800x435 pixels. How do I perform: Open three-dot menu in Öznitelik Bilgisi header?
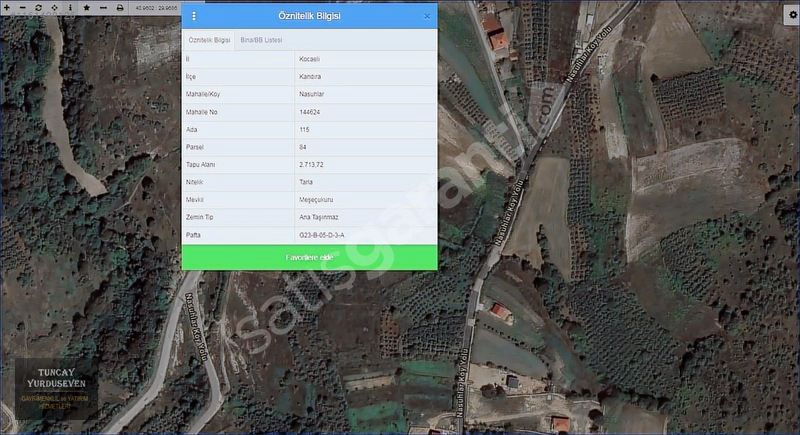click(x=194, y=16)
